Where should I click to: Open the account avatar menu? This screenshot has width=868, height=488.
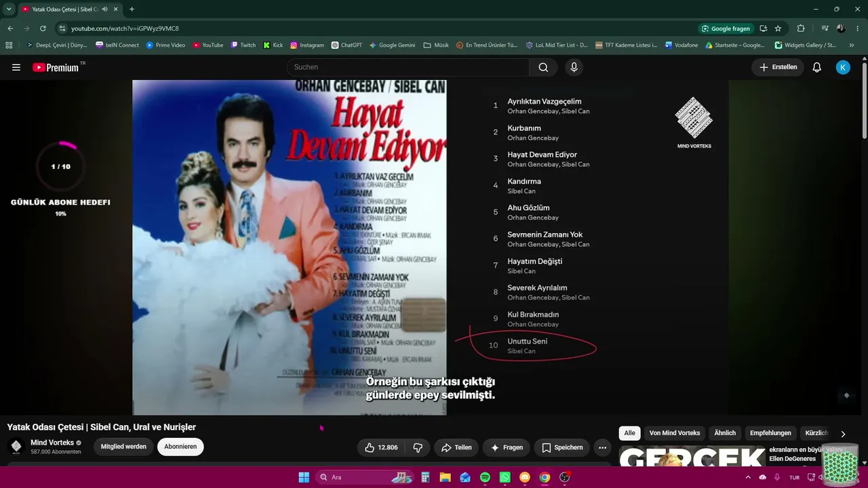(x=843, y=67)
